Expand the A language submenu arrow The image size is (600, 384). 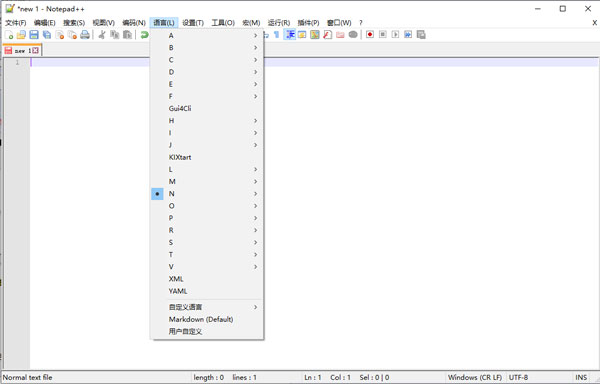click(x=255, y=36)
